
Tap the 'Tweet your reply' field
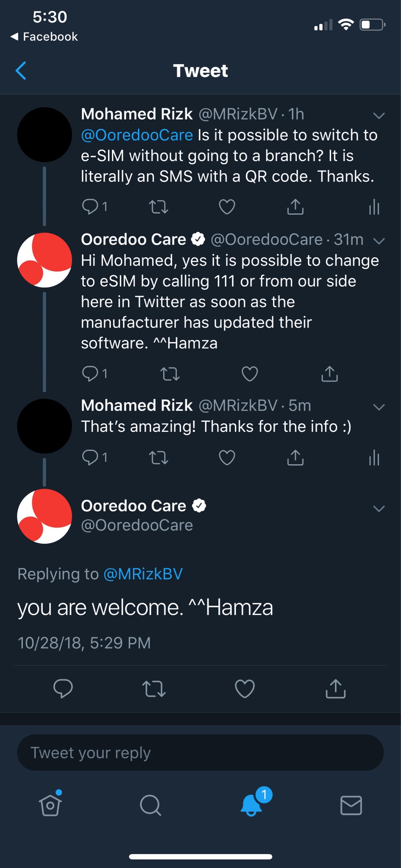200,753
